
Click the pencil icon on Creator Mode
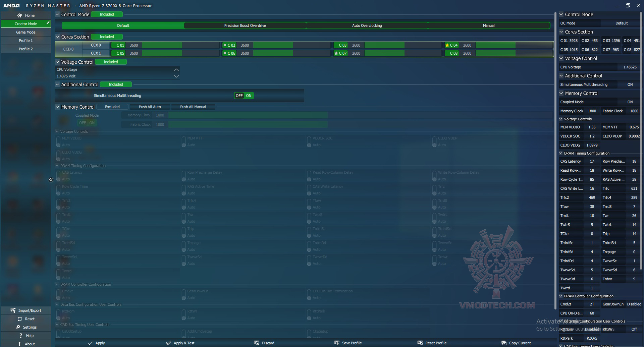click(48, 23)
